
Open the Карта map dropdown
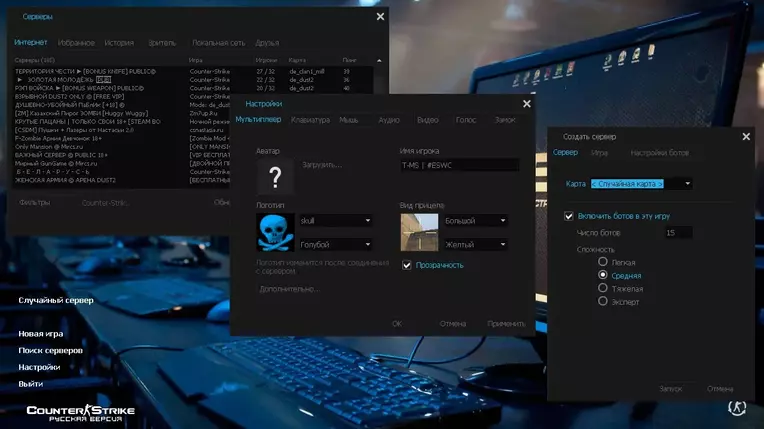click(x=641, y=184)
